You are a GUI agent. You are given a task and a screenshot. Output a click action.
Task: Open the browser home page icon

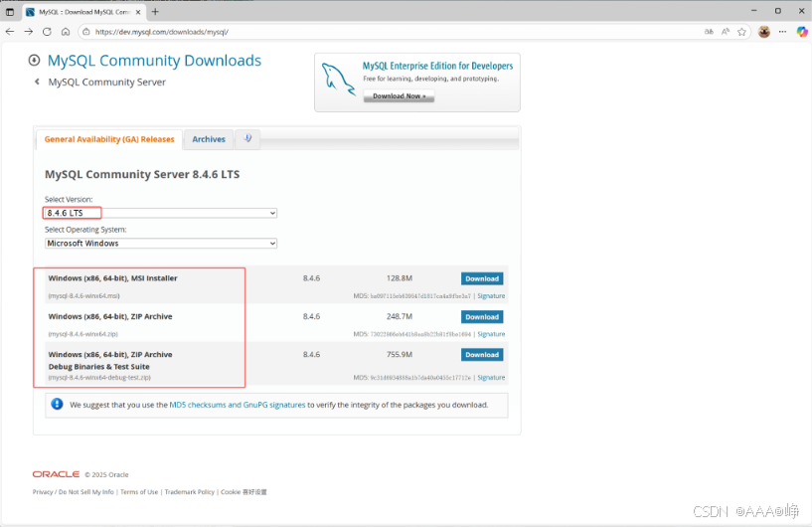pyautogui.click(x=66, y=32)
